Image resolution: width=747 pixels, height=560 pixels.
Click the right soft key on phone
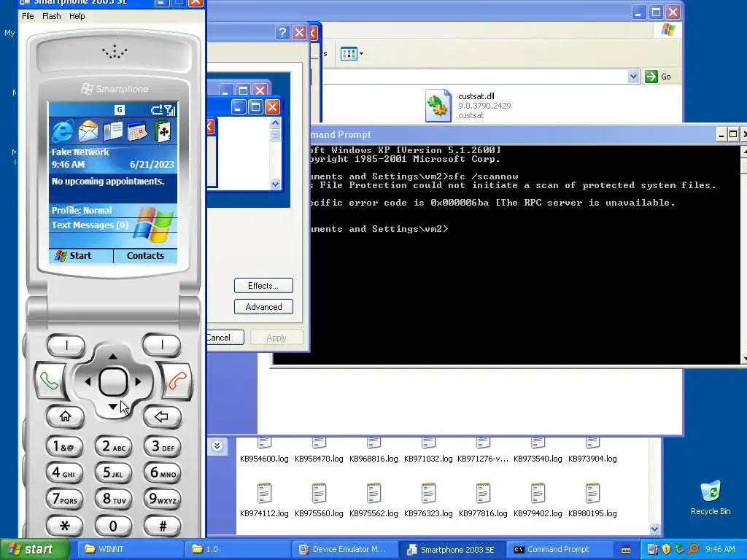pos(162,345)
